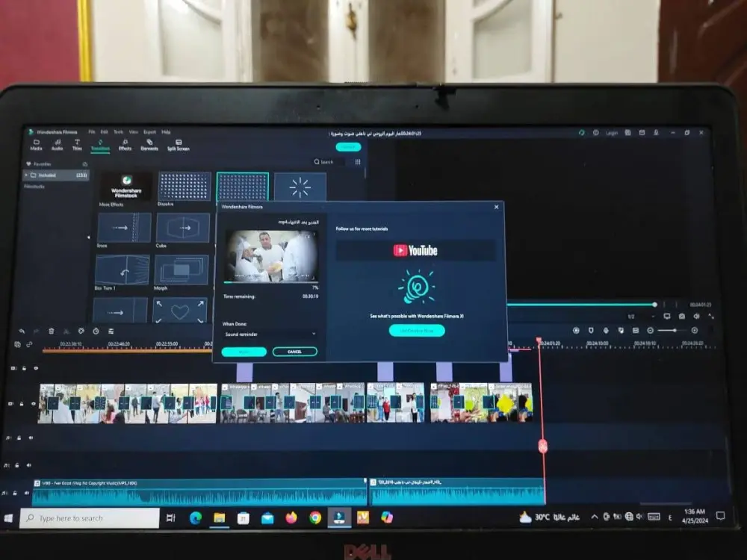Click the save project icon in title bar

point(628,133)
